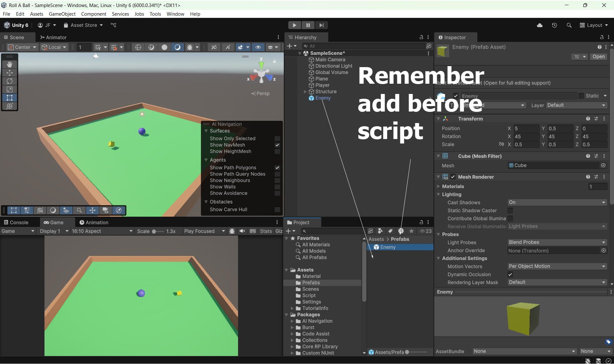
Task: Click the Open prefab button
Action: point(598,57)
